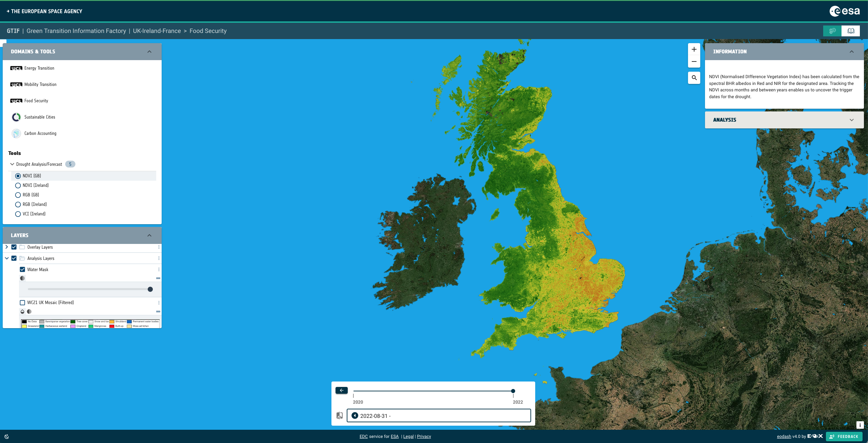This screenshot has height=443, width=868.
Task: Zoom out of the map
Action: pos(694,62)
